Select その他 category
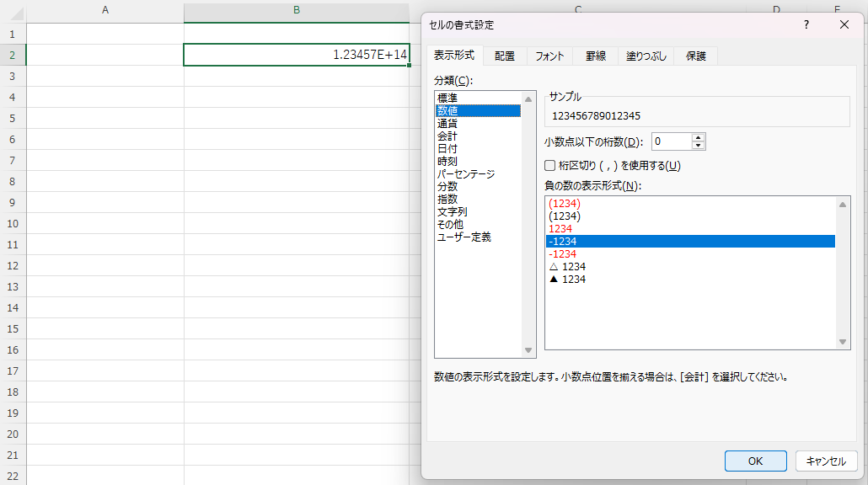 click(478, 225)
